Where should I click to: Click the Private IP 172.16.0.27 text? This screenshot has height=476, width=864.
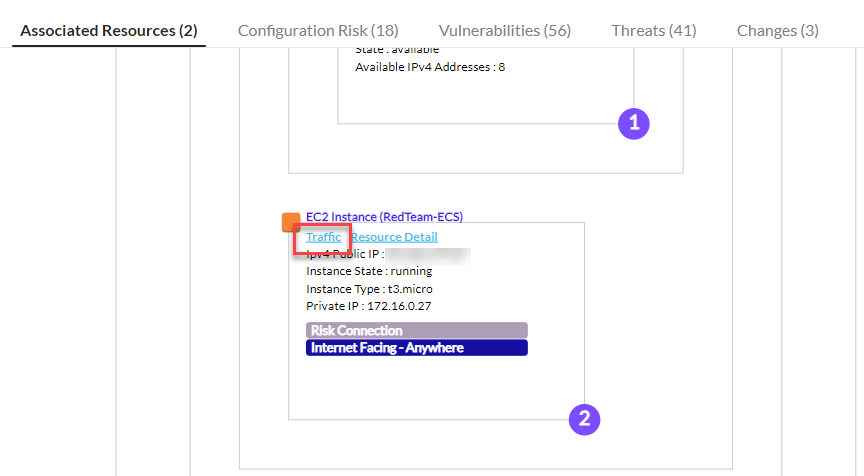click(375, 306)
